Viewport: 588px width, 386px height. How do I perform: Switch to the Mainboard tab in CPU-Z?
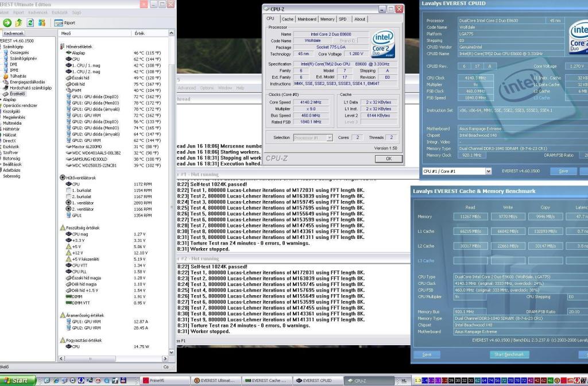pos(307,19)
